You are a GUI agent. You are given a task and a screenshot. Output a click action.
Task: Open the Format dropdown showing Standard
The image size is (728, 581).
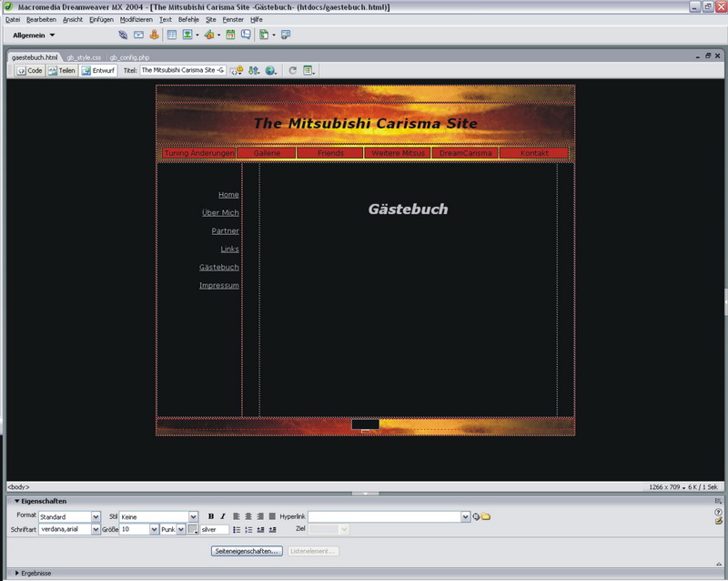96,517
